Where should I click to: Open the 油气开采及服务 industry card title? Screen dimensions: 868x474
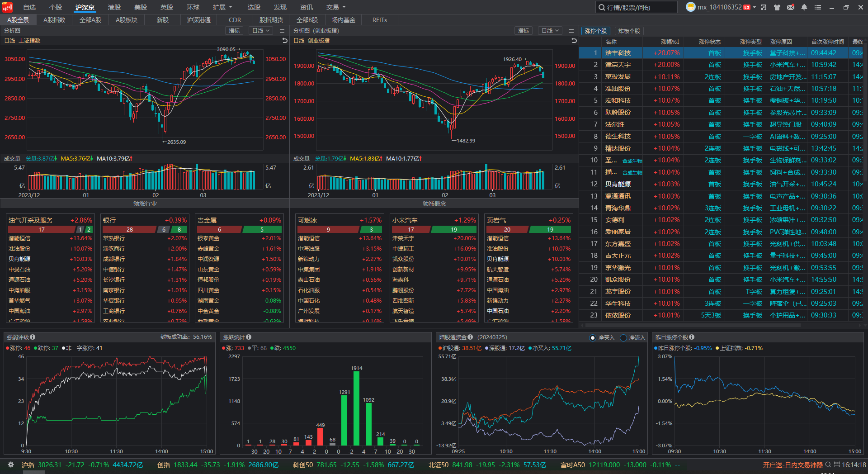point(31,220)
